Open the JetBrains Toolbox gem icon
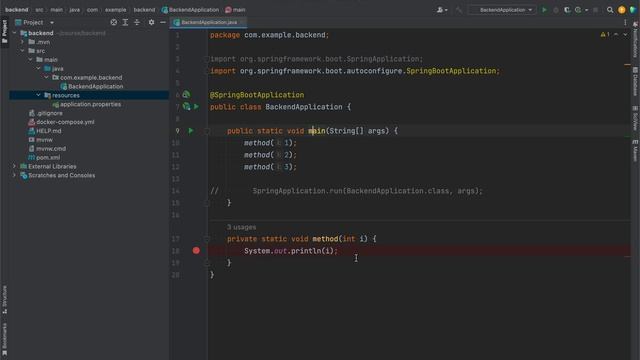The image size is (640, 360). (633, 10)
